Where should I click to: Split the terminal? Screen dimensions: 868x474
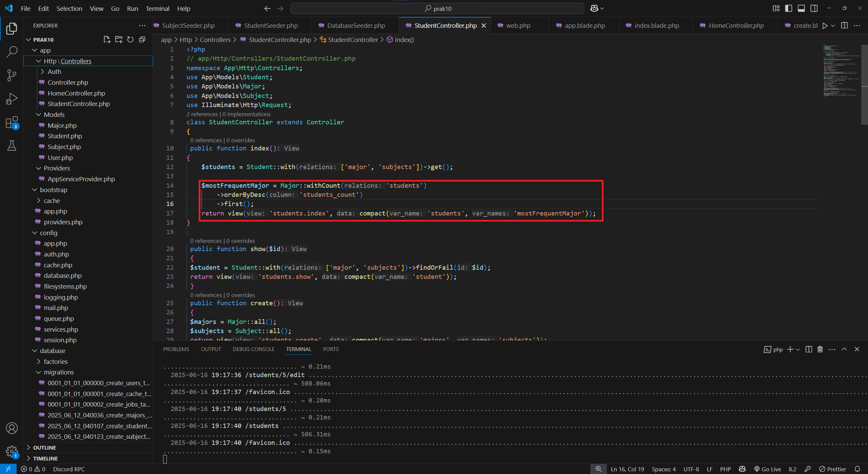coord(809,349)
